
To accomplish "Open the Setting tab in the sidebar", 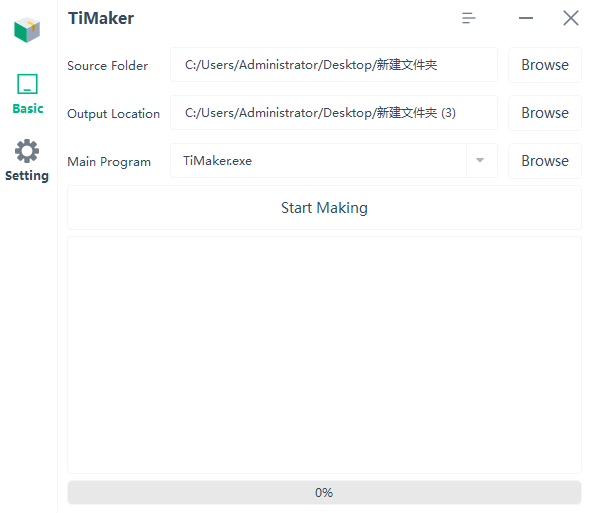I will (27, 160).
